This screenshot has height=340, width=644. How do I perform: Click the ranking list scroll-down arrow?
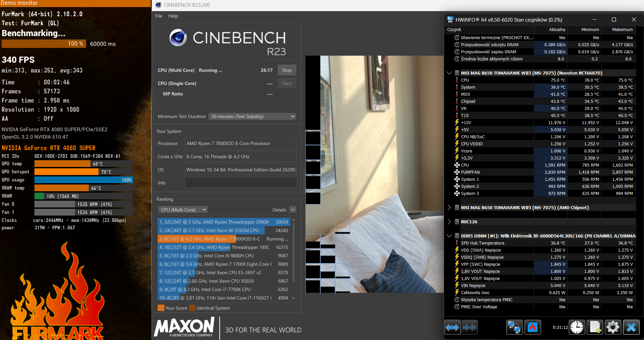294,298
